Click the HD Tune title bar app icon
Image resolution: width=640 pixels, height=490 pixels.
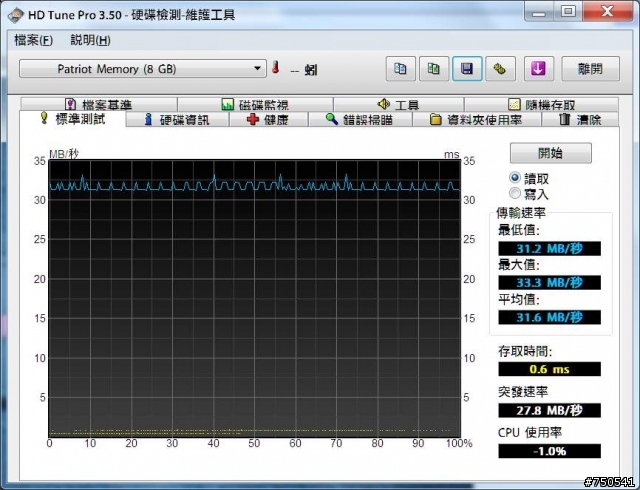16,15
